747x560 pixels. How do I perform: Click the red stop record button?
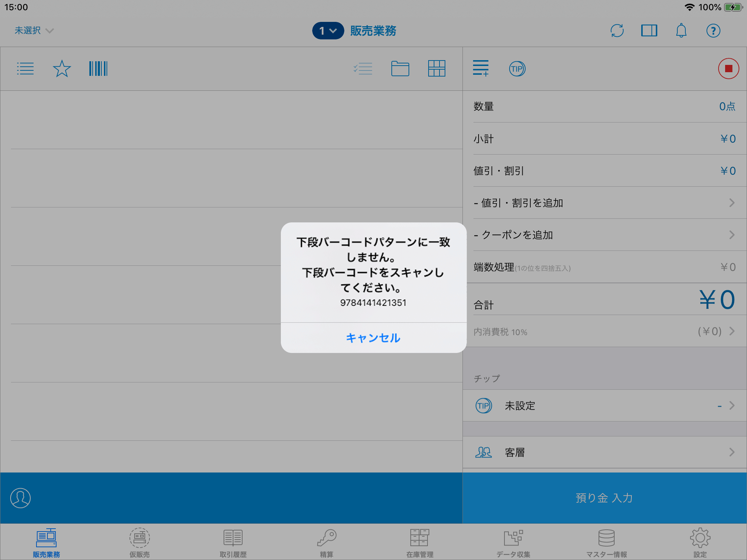point(728,69)
